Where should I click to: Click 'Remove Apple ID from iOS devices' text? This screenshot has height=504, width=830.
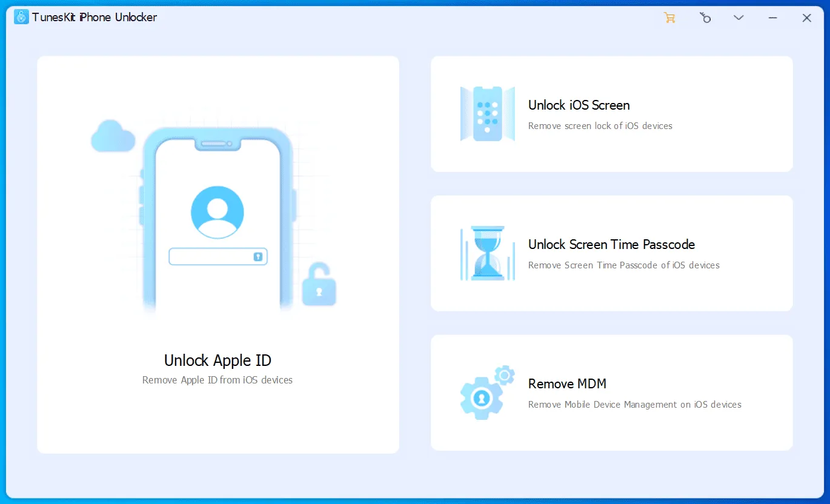pyautogui.click(x=217, y=380)
